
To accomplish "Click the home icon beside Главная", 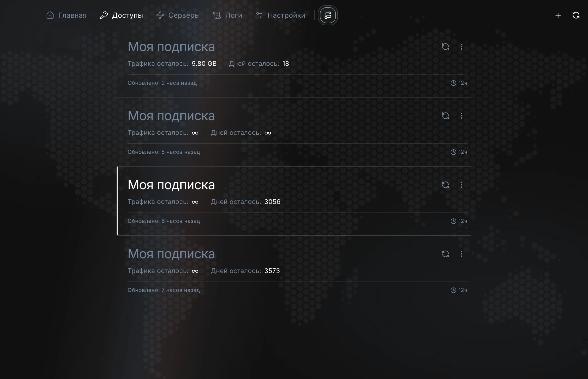I will 50,15.
